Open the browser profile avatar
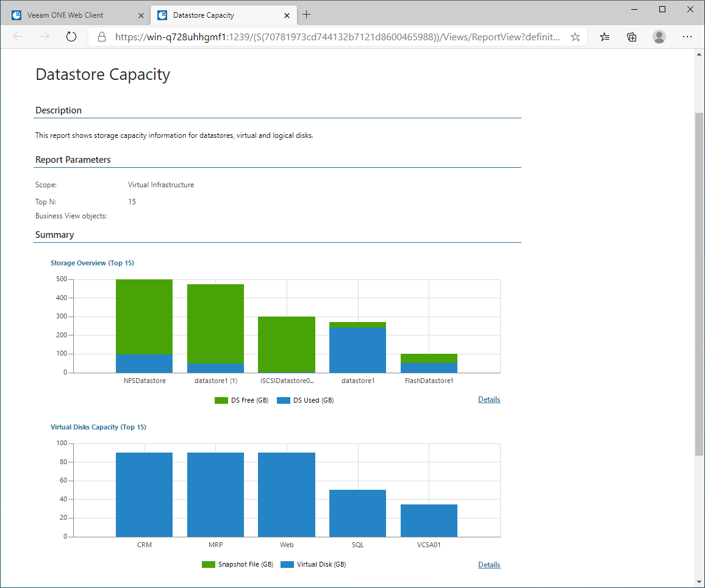The width and height of the screenshot is (705, 588). (x=659, y=37)
